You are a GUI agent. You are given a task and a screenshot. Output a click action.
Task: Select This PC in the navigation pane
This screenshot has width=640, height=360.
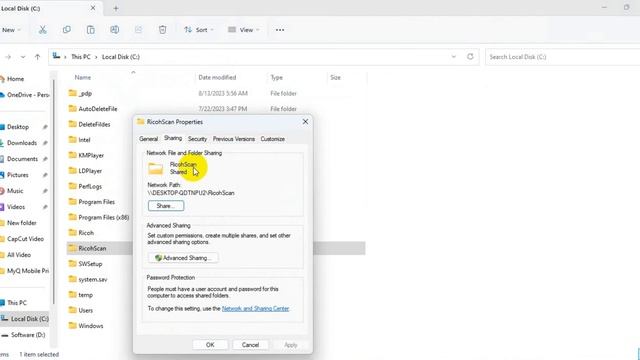(x=17, y=302)
